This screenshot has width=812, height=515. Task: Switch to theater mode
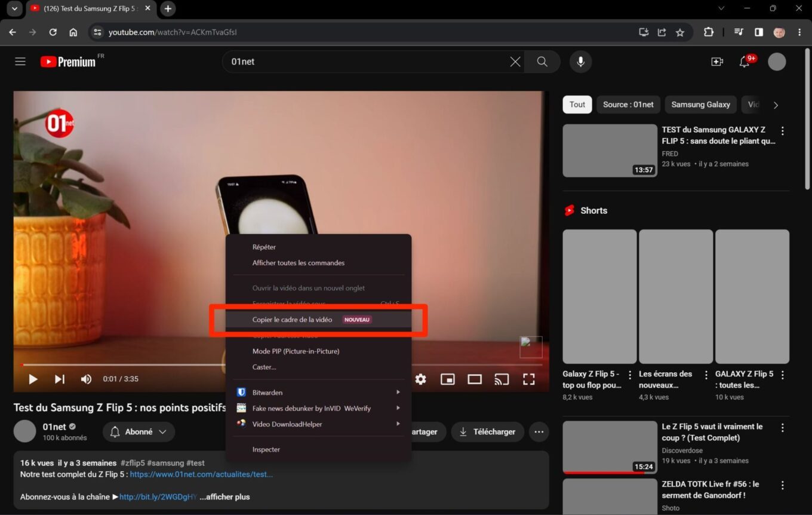[x=475, y=379]
